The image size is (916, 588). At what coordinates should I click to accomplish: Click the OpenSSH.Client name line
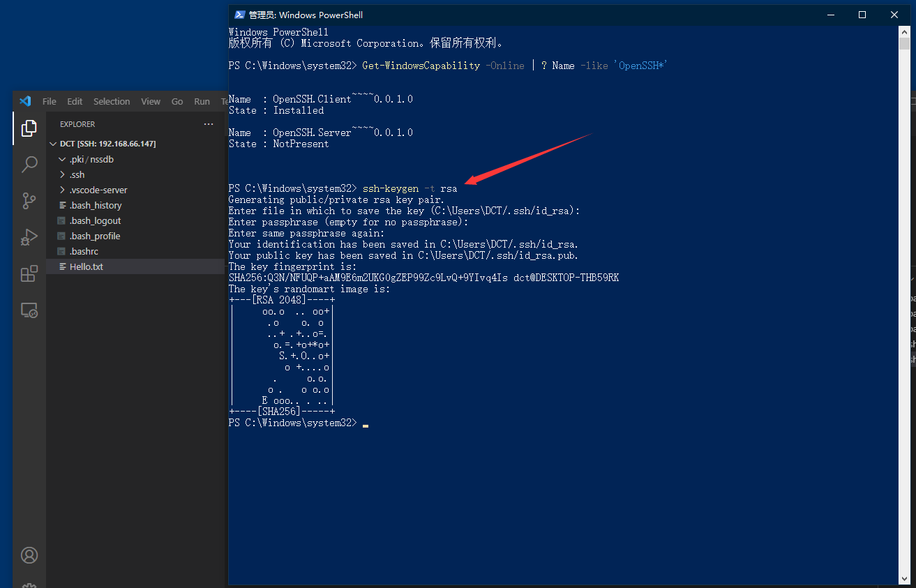pyautogui.click(x=321, y=99)
